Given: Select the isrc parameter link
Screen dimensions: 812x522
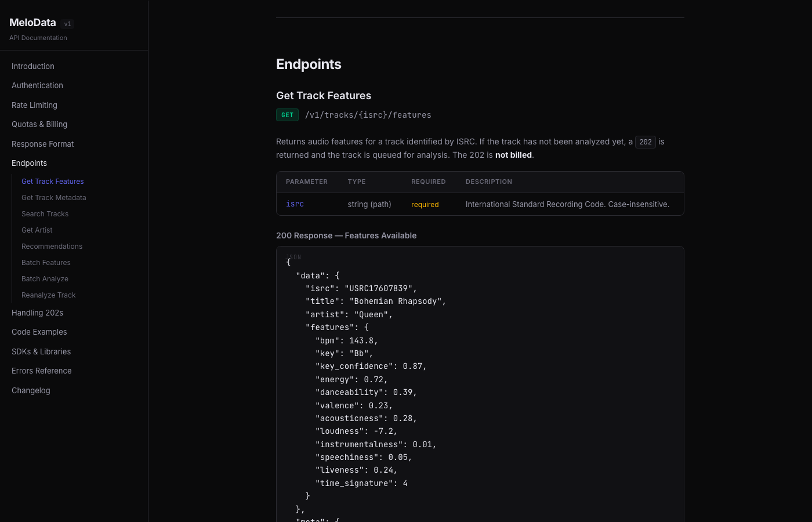Looking at the screenshot, I should (x=295, y=204).
